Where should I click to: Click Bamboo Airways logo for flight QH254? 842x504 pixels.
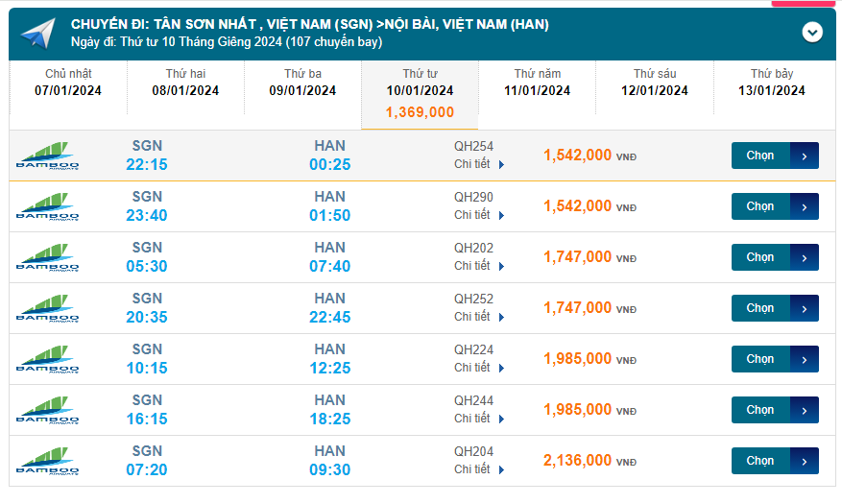48,156
